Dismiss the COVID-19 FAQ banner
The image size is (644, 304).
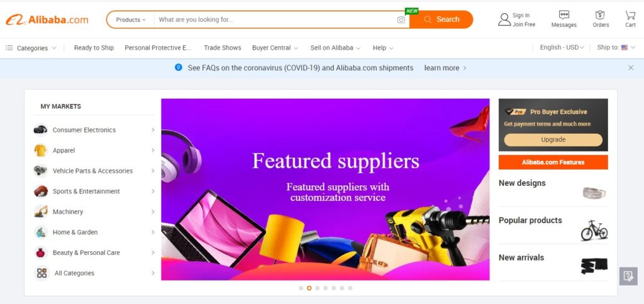(x=631, y=68)
